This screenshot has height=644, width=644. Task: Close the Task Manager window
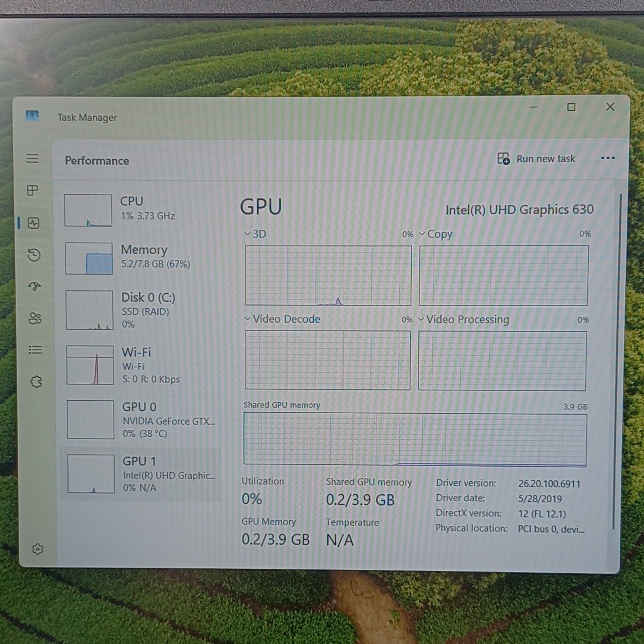[610, 107]
